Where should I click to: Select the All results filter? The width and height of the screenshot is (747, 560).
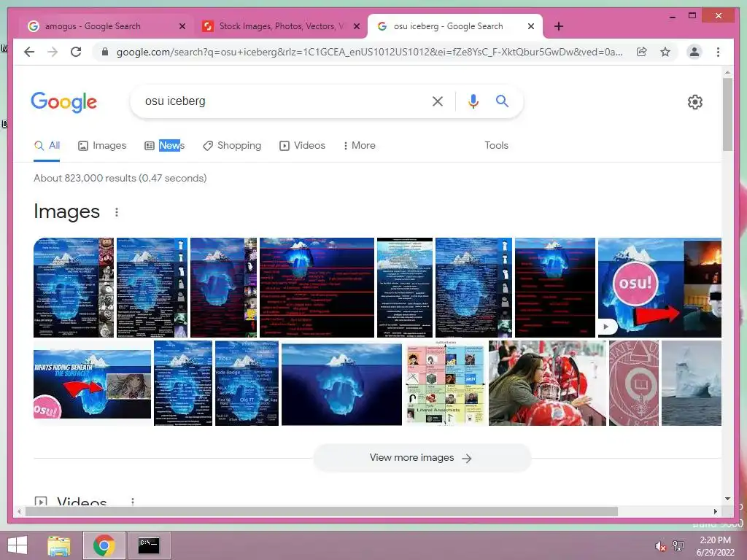pos(47,146)
